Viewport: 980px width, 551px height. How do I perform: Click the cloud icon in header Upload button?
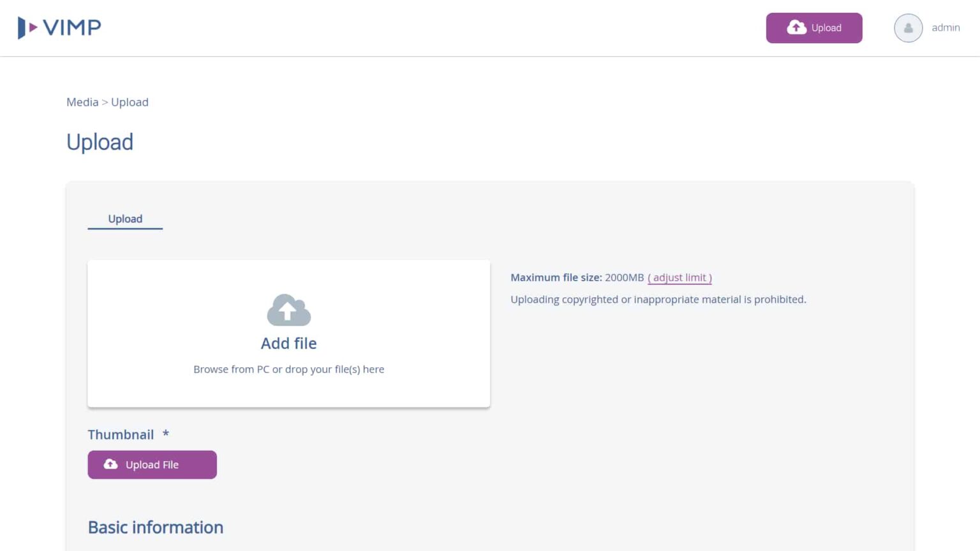[x=796, y=27]
